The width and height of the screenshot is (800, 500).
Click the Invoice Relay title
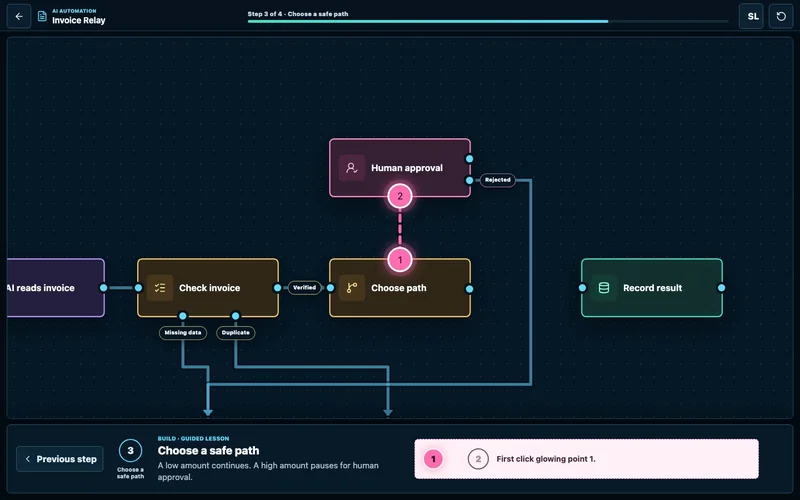pyautogui.click(x=79, y=20)
